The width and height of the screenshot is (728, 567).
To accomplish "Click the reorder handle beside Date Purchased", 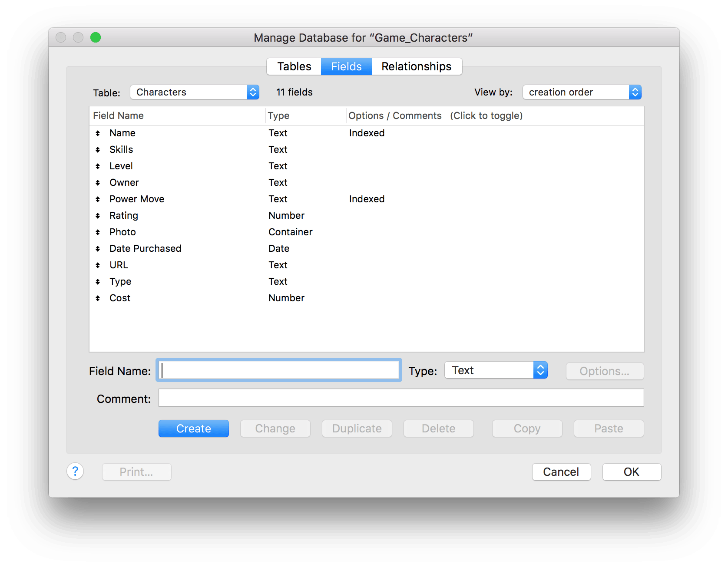I will pos(98,249).
